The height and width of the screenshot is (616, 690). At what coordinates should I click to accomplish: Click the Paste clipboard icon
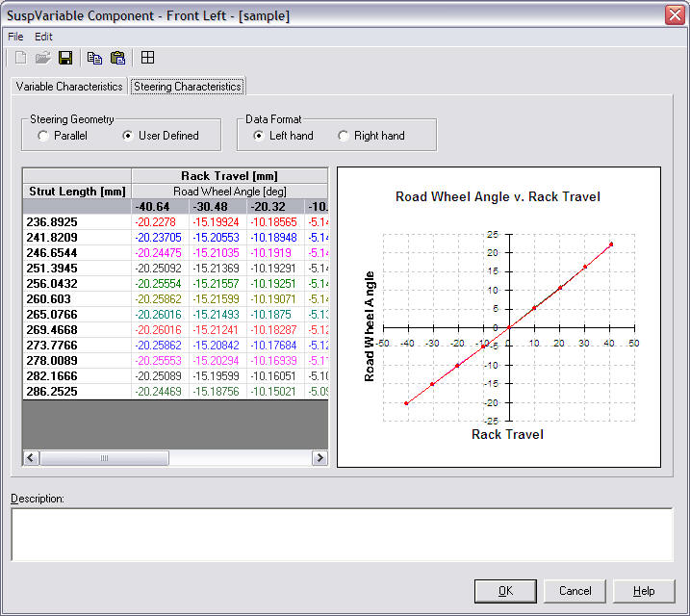[117, 58]
